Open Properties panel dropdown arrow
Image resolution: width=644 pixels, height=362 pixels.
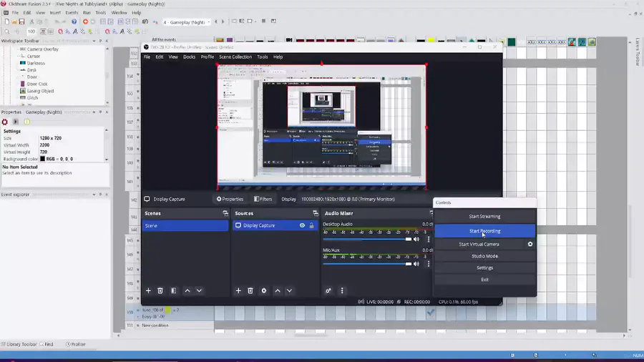tap(94, 112)
